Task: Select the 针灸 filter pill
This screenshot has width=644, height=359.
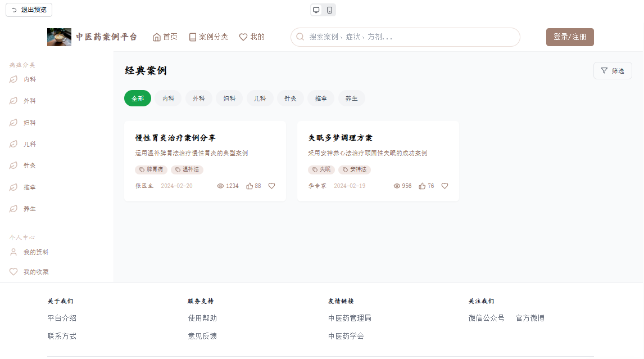Action: point(291,98)
